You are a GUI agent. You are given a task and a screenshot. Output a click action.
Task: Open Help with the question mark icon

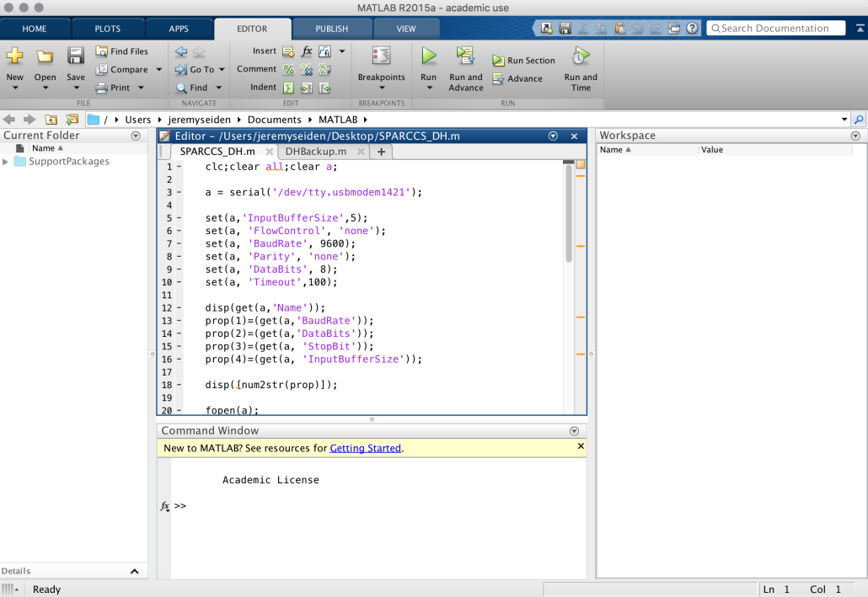click(x=692, y=29)
